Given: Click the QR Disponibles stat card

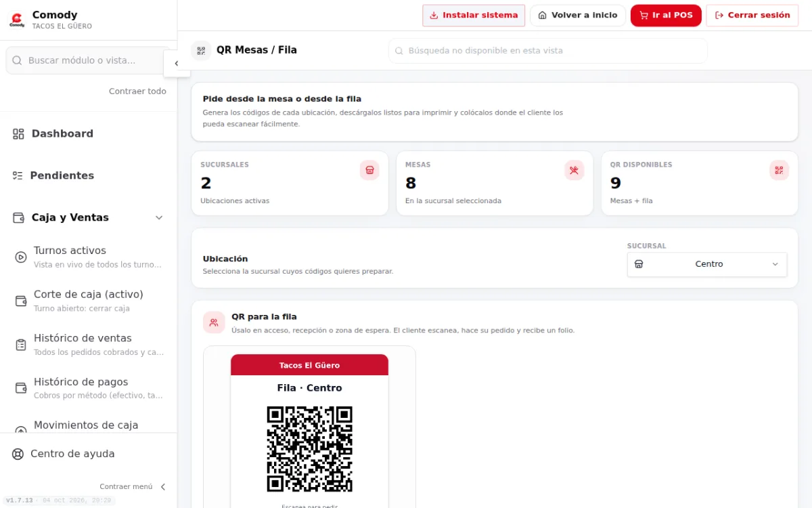Looking at the screenshot, I should [700, 183].
